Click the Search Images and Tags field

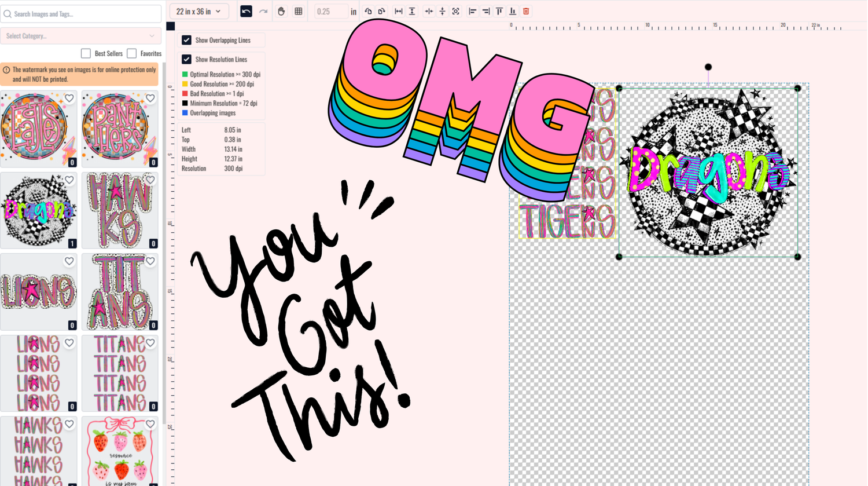(80, 14)
